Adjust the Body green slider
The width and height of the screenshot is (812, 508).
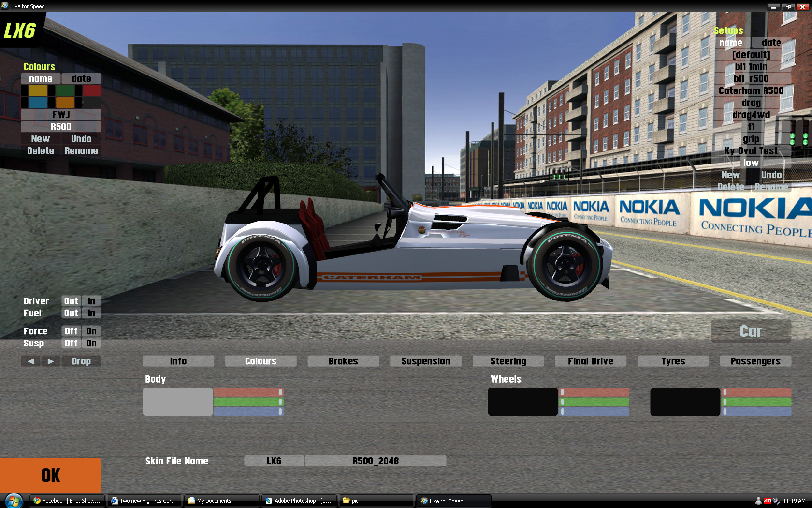click(x=248, y=402)
